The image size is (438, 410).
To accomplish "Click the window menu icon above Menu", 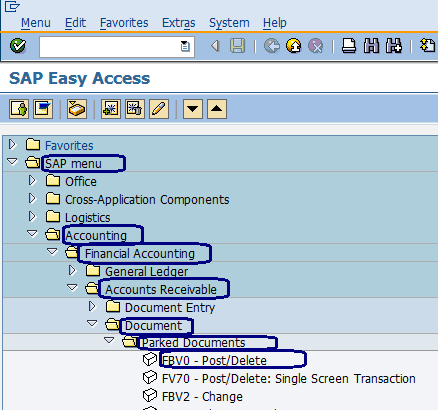I will point(12,6).
